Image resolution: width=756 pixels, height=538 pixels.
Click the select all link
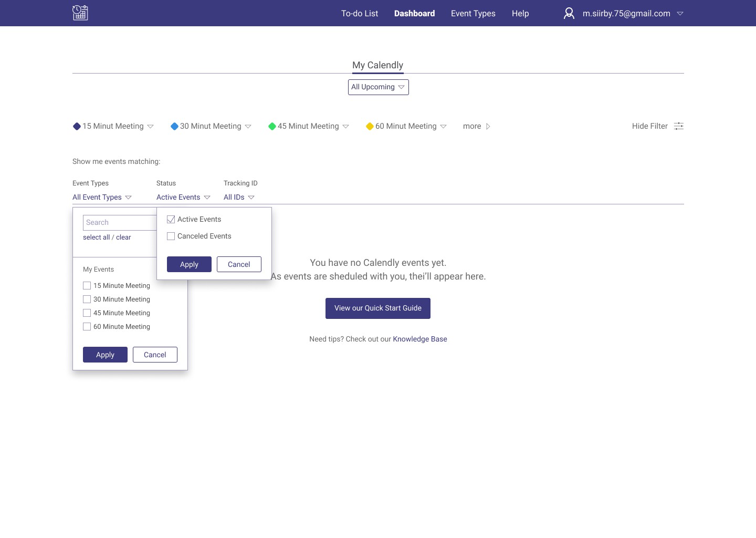click(96, 237)
